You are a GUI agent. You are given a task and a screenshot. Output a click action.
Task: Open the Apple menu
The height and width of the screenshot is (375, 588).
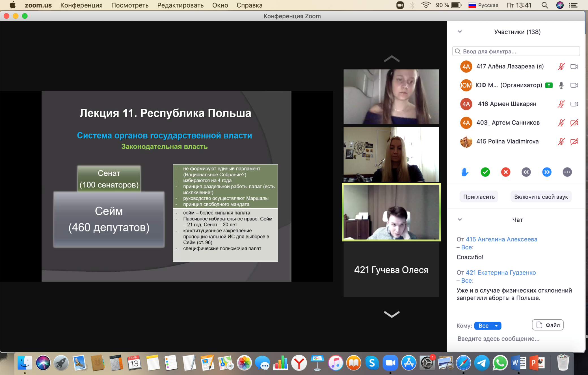[13, 5]
